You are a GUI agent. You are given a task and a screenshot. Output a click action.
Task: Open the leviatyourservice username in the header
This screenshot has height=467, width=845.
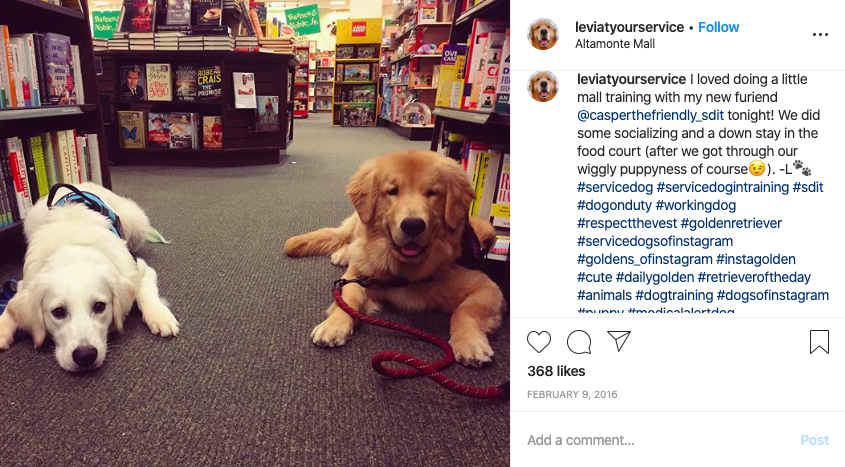629,27
